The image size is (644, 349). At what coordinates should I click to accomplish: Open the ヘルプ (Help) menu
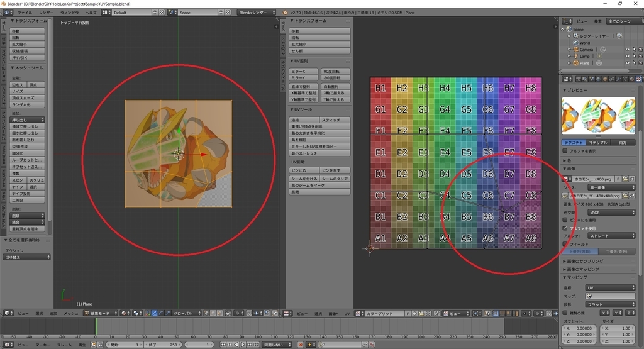91,13
